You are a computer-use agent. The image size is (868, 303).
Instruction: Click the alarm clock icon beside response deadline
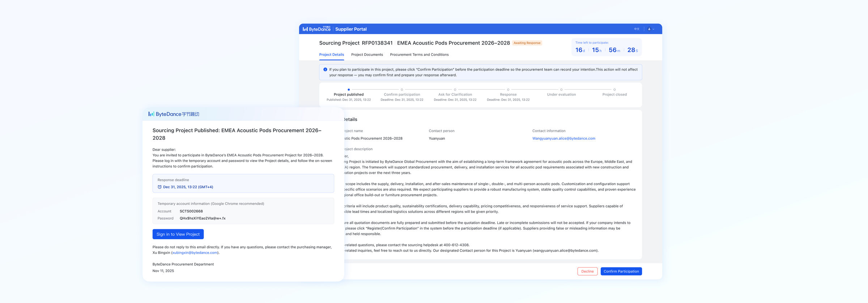(159, 187)
